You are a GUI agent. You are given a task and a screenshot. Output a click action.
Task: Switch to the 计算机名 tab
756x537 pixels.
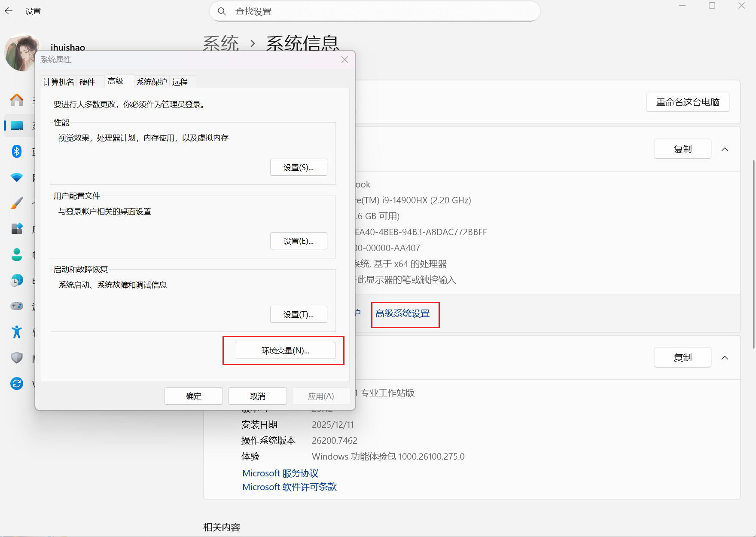tap(59, 82)
